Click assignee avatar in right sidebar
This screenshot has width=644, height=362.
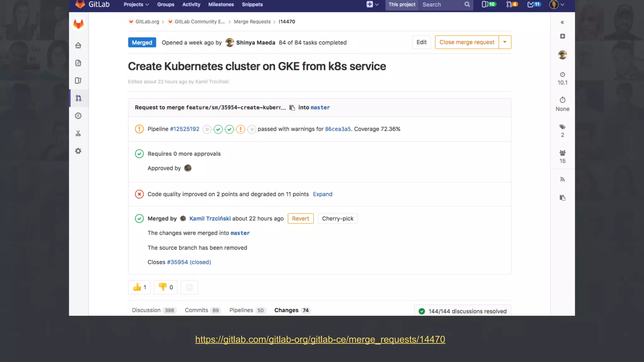pos(563,55)
